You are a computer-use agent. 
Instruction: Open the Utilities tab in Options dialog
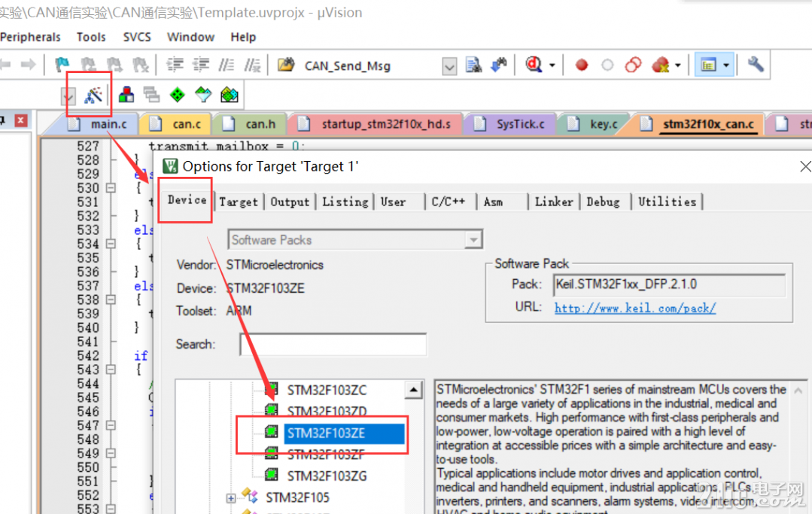point(667,202)
